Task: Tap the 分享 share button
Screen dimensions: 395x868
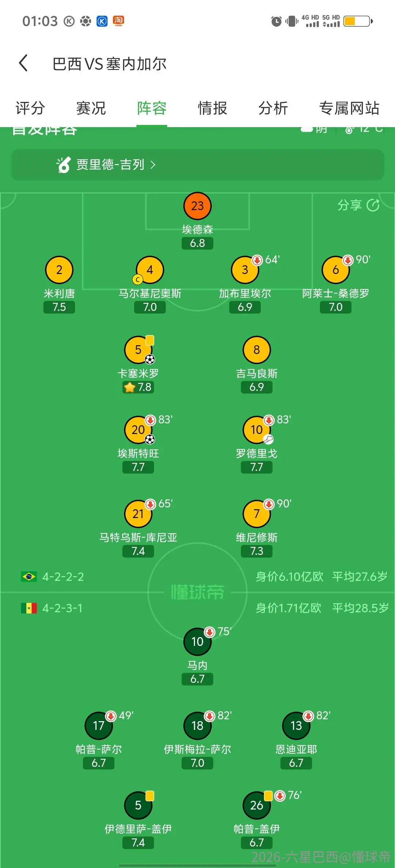Action: click(x=358, y=205)
